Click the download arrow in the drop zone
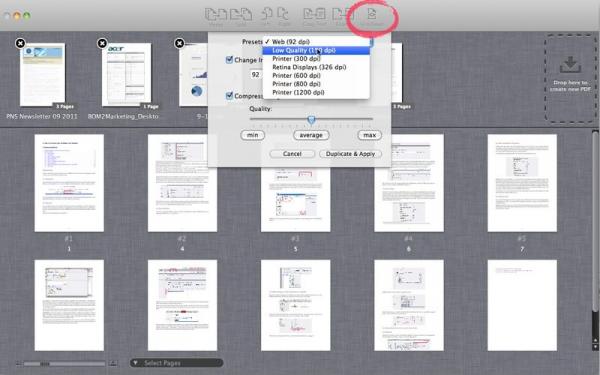 pos(571,65)
